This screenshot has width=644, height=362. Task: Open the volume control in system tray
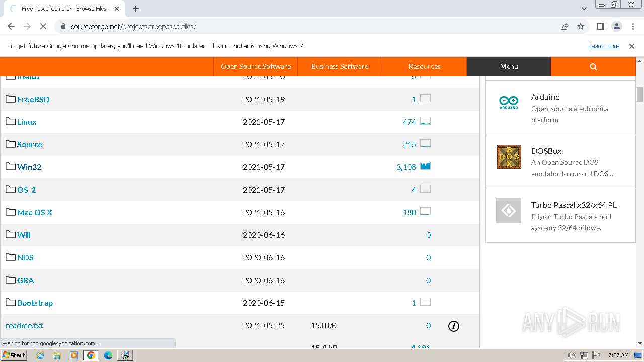point(572,355)
